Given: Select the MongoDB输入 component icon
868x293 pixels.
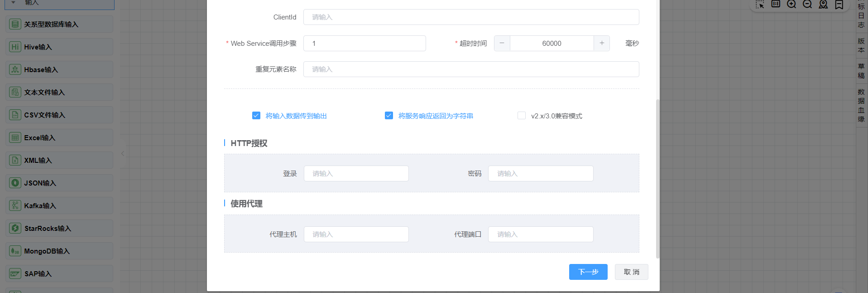Looking at the screenshot, I should click(x=15, y=251).
